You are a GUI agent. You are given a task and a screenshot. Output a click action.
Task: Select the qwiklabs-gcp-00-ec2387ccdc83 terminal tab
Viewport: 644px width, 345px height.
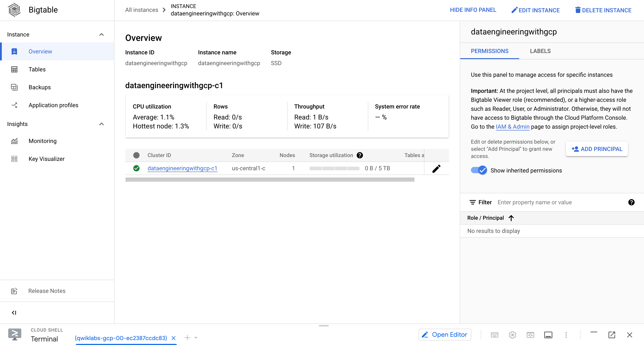(121, 338)
